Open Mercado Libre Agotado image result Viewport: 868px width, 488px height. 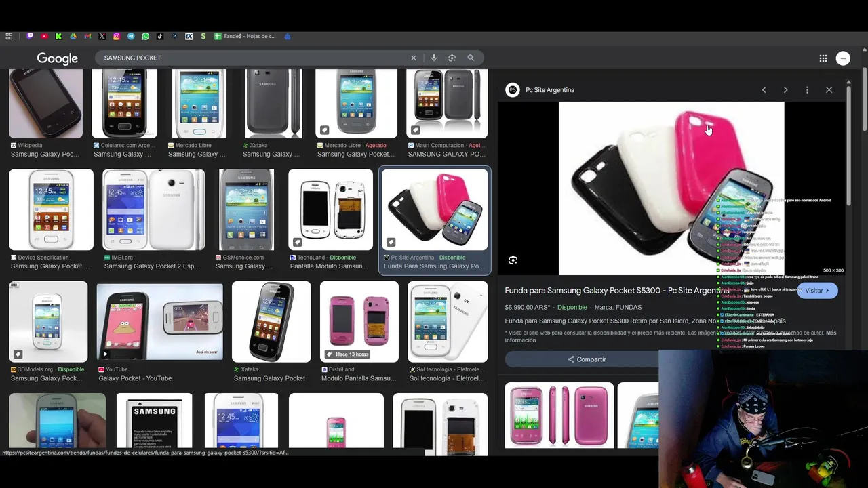coord(357,103)
